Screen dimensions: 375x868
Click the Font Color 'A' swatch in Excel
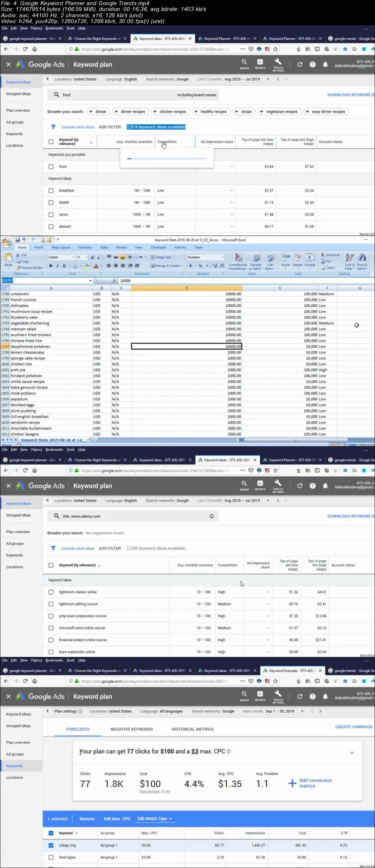[96, 266]
